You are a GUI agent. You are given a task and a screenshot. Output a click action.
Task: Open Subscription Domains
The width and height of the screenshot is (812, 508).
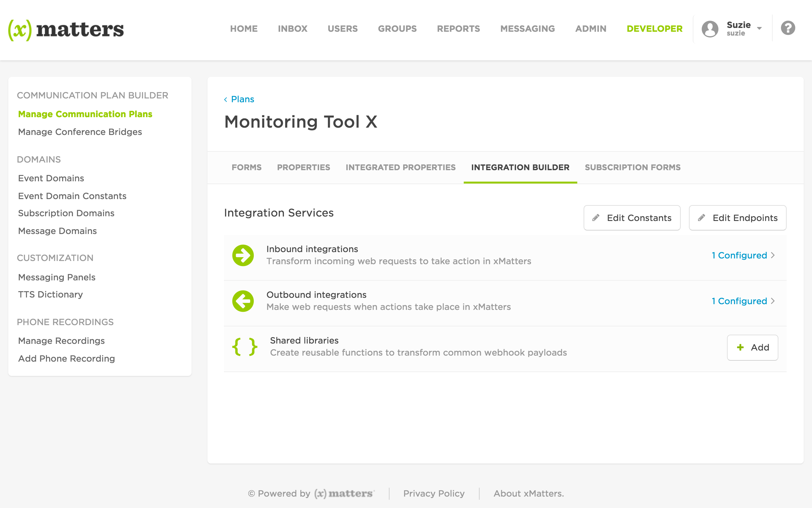tap(66, 213)
